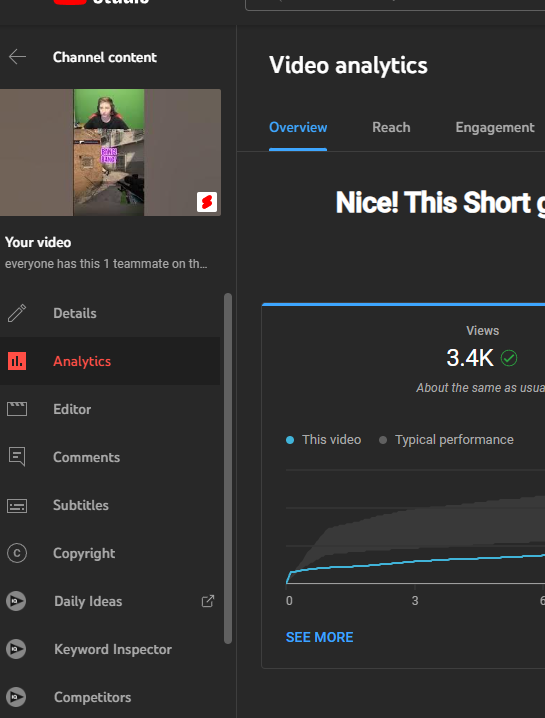Click the Analytics bar chart icon
The height and width of the screenshot is (718, 545).
[x=17, y=361]
